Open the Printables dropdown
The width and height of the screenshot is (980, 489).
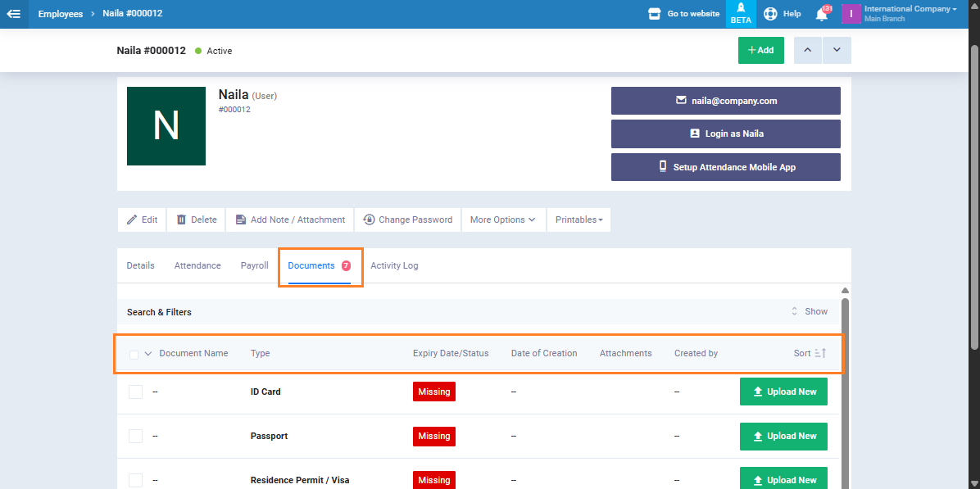[578, 220]
